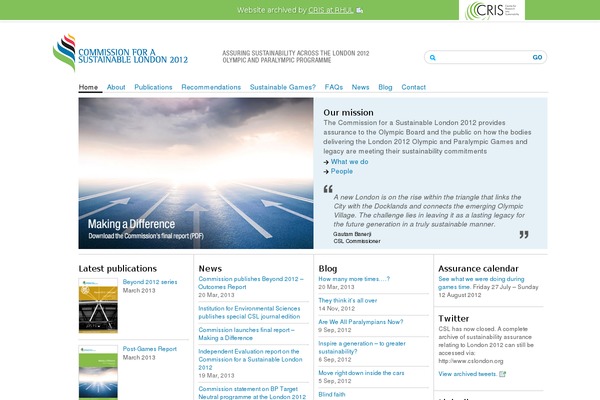
Task: Open the Post-Games Report cover thumbnail
Action: (x=98, y=372)
